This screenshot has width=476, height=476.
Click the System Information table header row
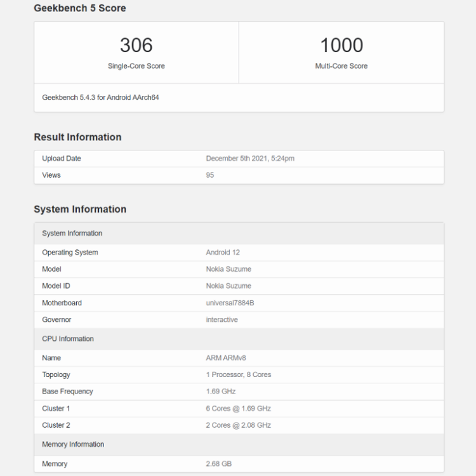239,234
